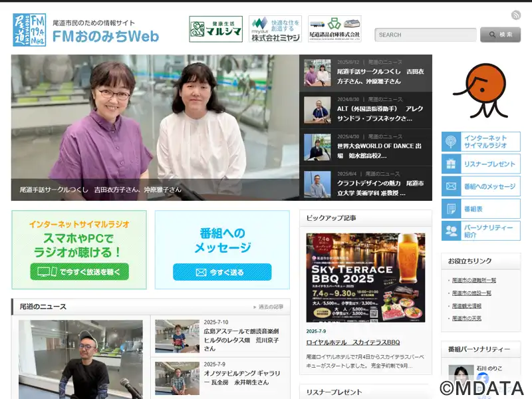Click the large featured photo of two women
The height and width of the screenshot is (399, 532).
155,128
